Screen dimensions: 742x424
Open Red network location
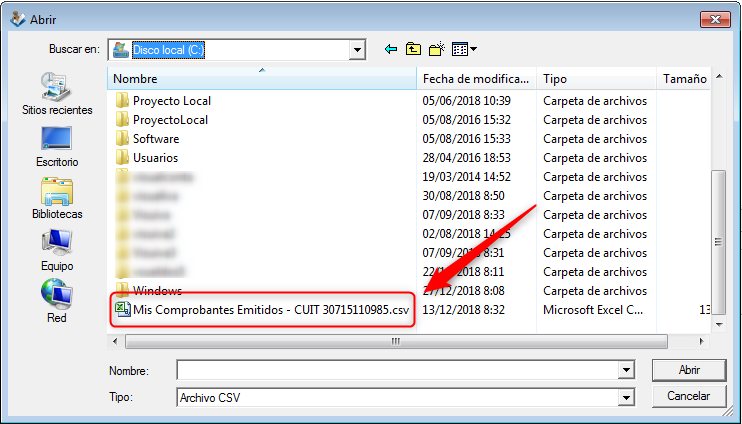coord(57,301)
